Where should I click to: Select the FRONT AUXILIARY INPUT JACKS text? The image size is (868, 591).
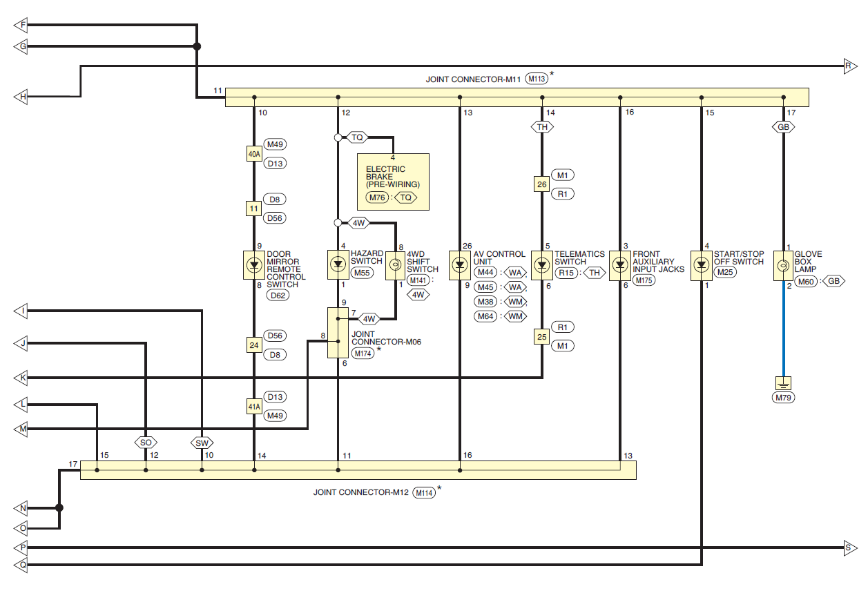pyautogui.click(x=659, y=262)
